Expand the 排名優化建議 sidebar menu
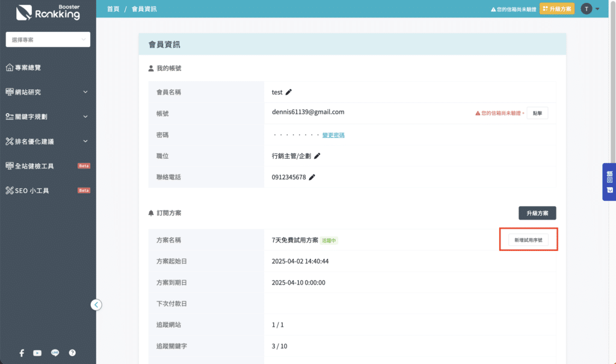 tap(48, 141)
